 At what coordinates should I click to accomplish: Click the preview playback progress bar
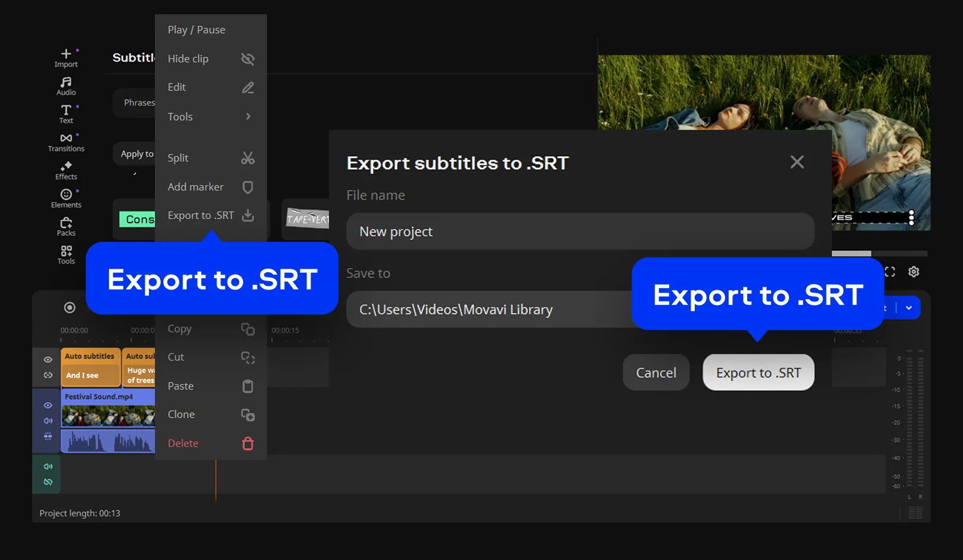click(x=880, y=254)
